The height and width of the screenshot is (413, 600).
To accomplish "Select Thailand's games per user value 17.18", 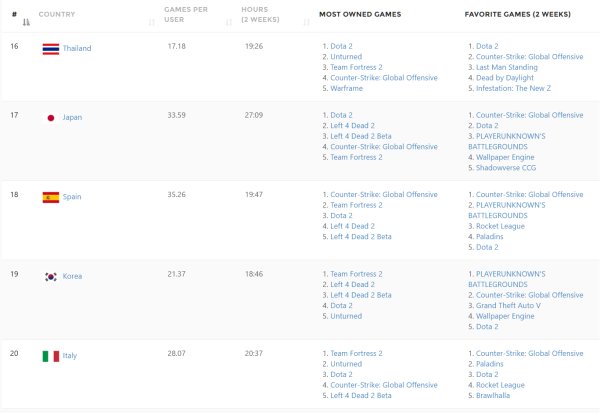I will click(x=176, y=46).
